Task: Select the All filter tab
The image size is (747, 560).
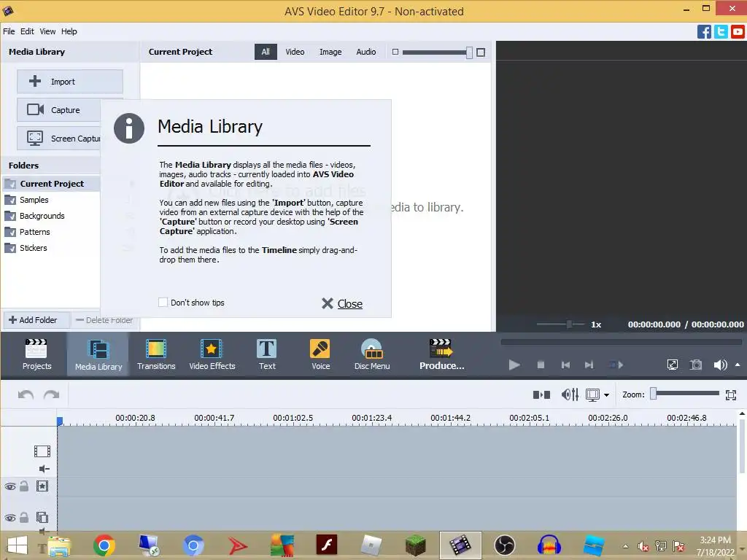Action: click(x=266, y=52)
